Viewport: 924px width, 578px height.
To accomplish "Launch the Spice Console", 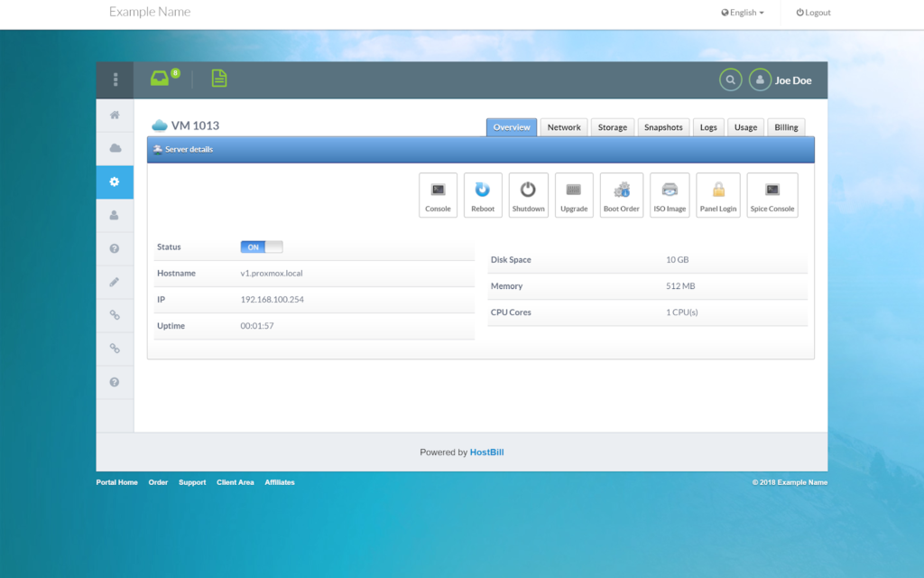I will (x=772, y=195).
